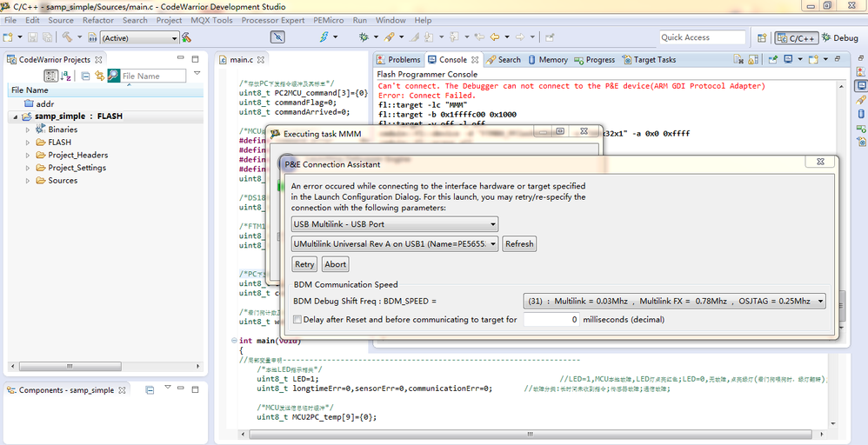The width and height of the screenshot is (868, 445).
Task: Click the Back to previous edit arrow
Action: coord(494,37)
